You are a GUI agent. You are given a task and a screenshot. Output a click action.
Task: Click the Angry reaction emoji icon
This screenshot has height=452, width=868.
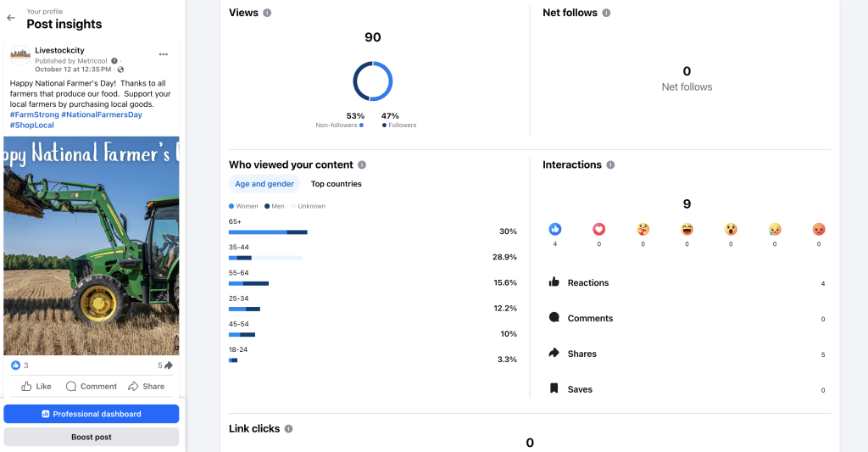(x=819, y=229)
